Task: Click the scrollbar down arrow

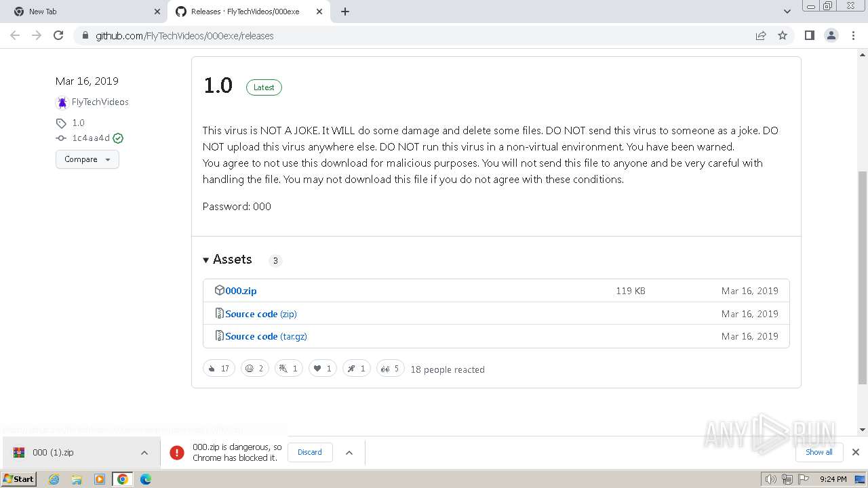Action: tap(863, 430)
